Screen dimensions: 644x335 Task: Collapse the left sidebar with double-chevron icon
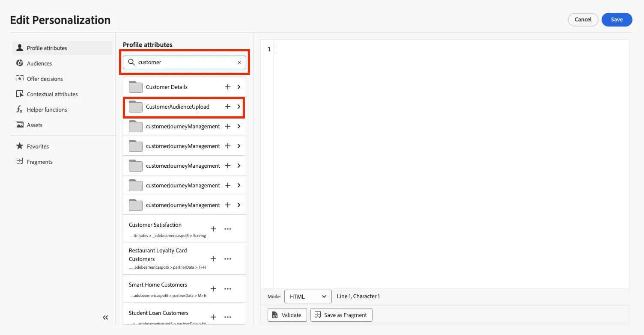[x=105, y=317]
